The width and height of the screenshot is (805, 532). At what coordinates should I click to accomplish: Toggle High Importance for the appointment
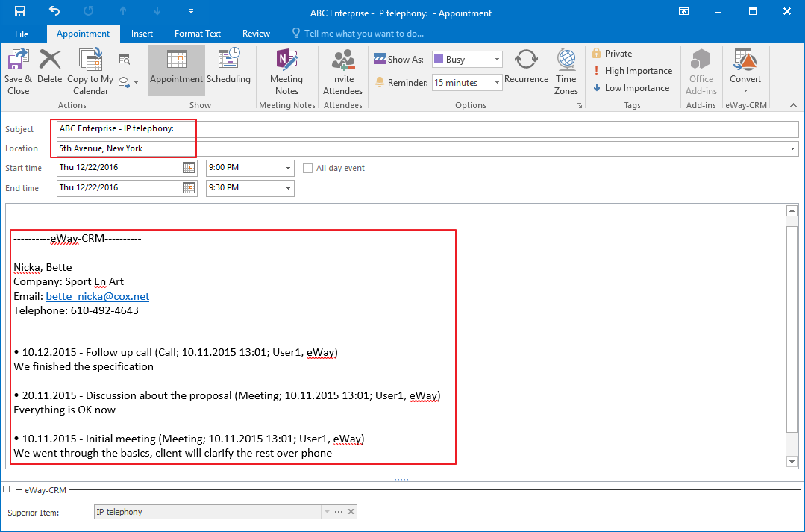coord(632,71)
